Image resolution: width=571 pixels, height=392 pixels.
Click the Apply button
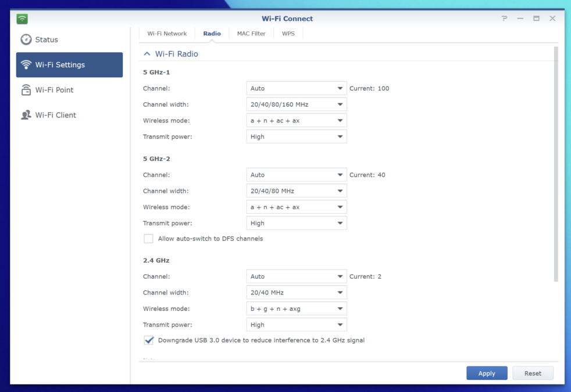click(x=487, y=373)
